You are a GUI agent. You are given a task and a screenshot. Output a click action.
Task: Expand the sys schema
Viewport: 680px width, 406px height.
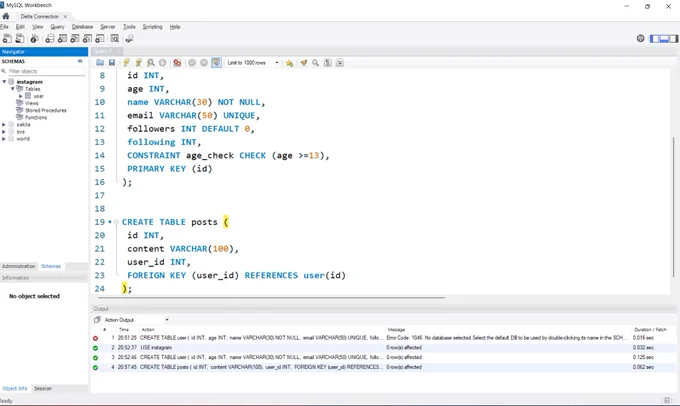4,131
